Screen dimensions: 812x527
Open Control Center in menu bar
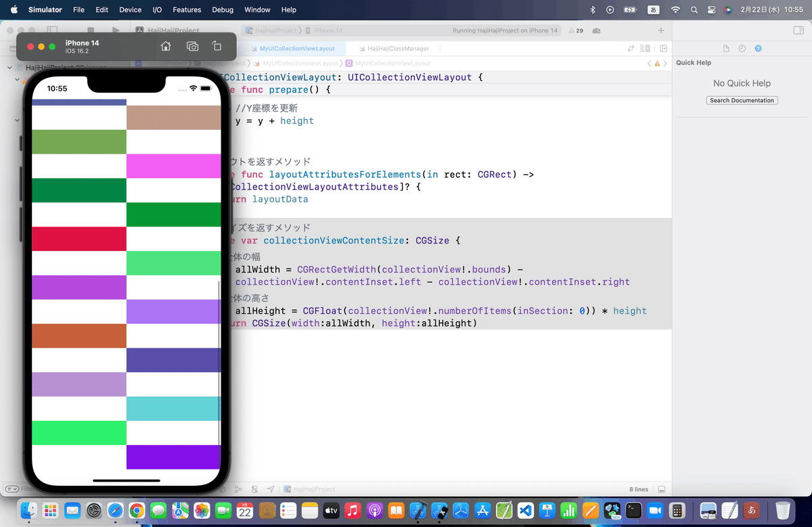[x=711, y=9]
